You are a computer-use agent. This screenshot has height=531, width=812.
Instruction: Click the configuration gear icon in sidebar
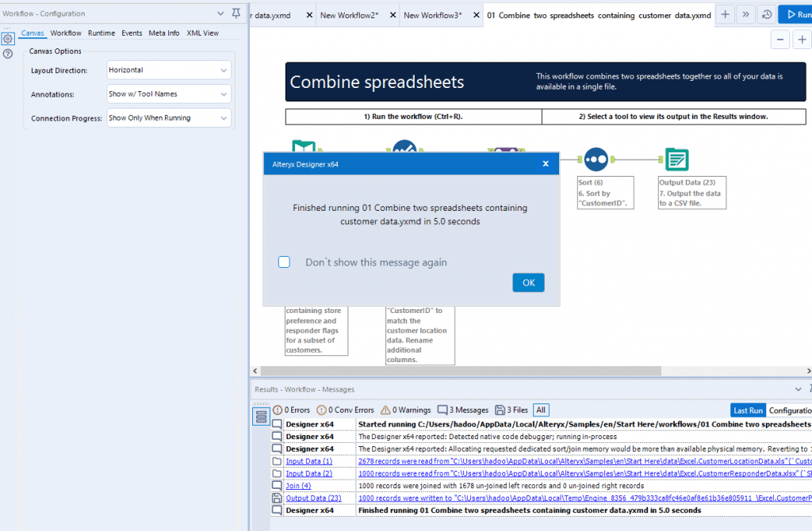coord(8,39)
